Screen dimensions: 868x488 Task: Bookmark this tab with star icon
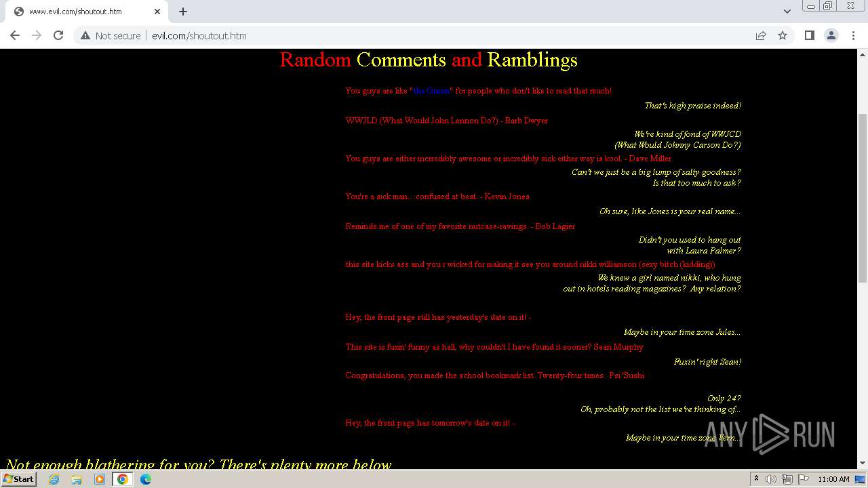(x=783, y=35)
